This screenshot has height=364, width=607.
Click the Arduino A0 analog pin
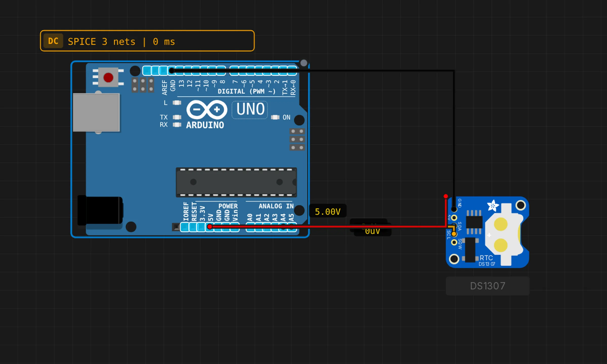[250, 227]
